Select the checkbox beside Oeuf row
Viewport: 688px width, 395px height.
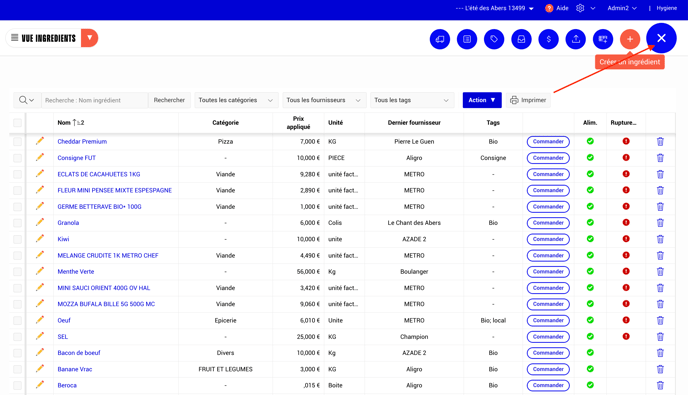point(18,320)
